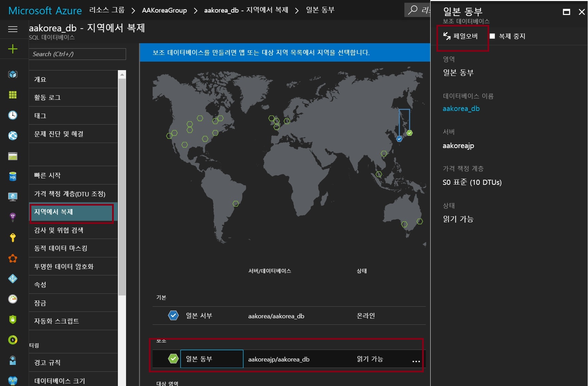Open the blue diamond directory icon
The width and height of the screenshot is (588, 386).
13,278
